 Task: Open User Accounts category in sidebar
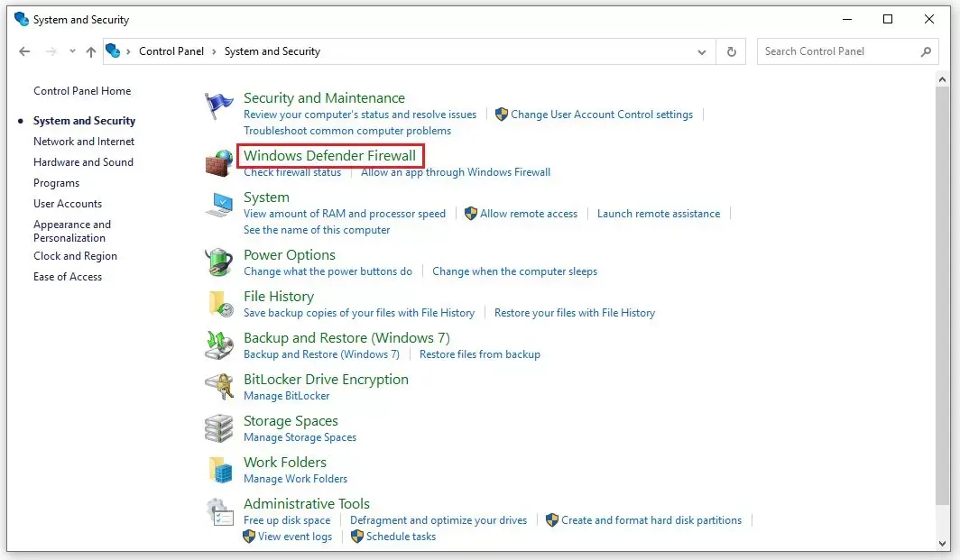pos(68,204)
